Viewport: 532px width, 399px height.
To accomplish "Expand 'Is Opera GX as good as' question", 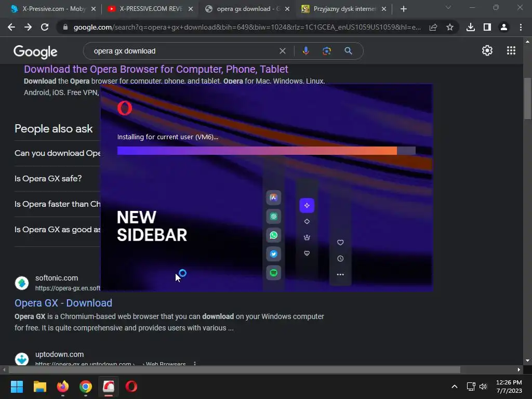I will click(x=57, y=229).
